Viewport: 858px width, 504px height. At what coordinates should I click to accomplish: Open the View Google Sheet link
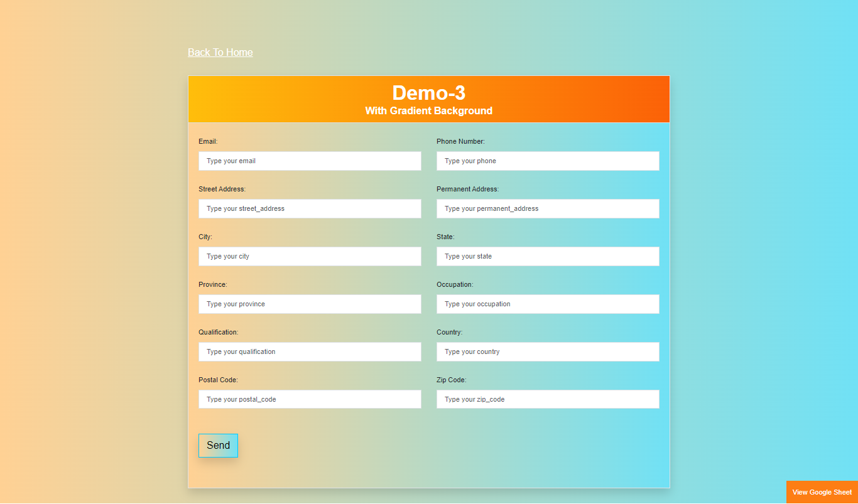[x=822, y=492]
